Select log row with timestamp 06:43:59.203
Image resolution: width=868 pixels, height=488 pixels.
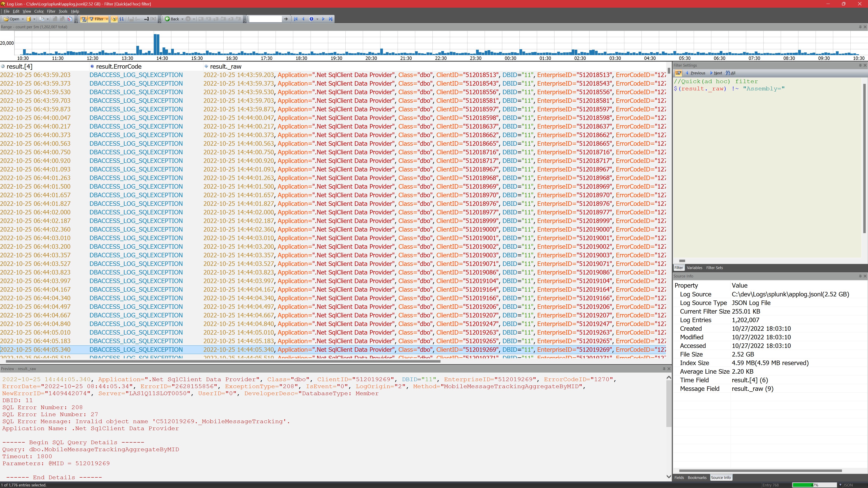click(333, 75)
